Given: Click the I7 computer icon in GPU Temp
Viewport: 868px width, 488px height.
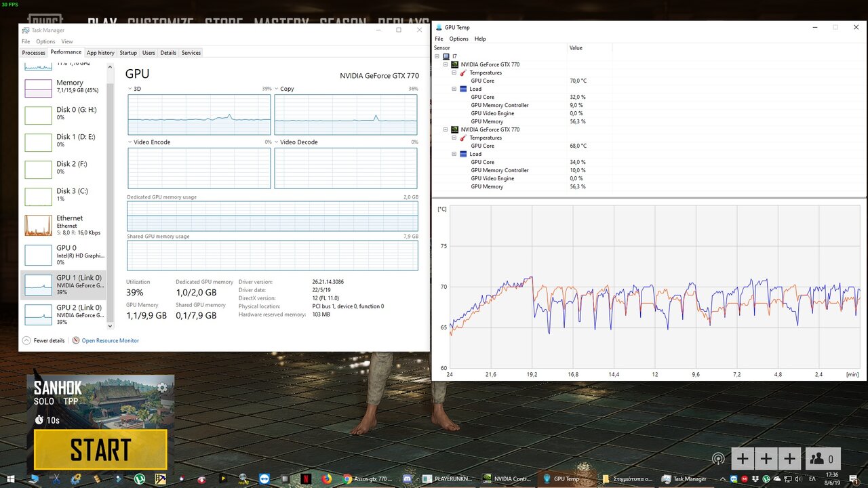Looking at the screenshot, I should [x=446, y=56].
